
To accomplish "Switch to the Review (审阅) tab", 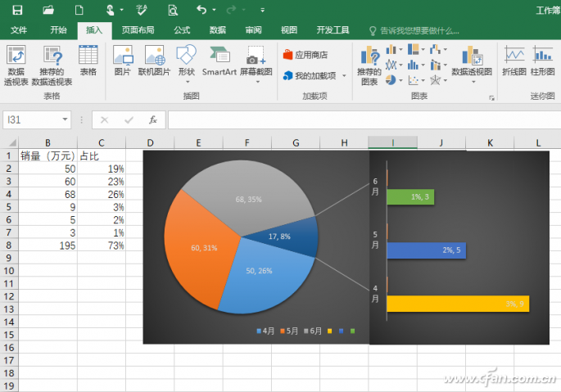I will (253, 30).
